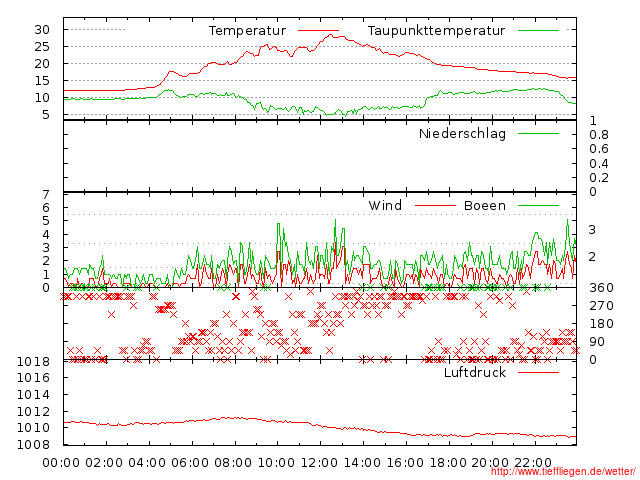The height and width of the screenshot is (480, 640).
Task: Click the 15 temperature axis value
Action: pyautogui.click(x=42, y=81)
